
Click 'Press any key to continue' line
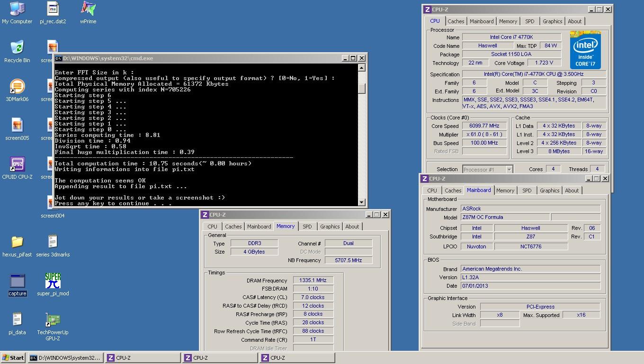(113, 203)
